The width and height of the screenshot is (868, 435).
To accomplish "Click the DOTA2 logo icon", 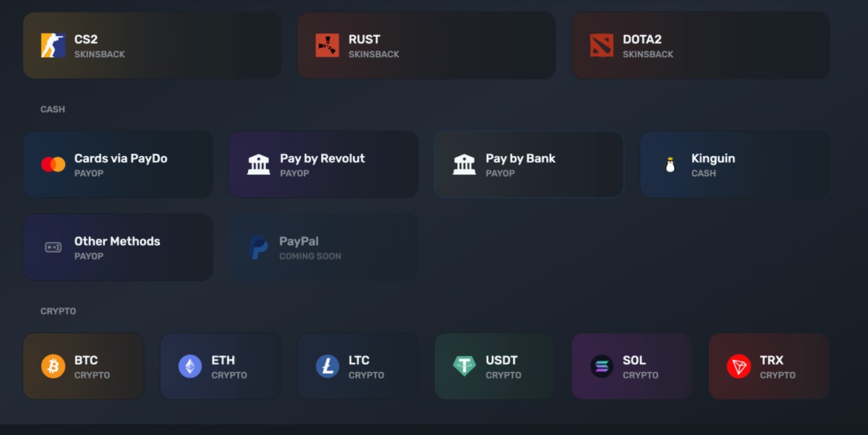I will coord(601,46).
